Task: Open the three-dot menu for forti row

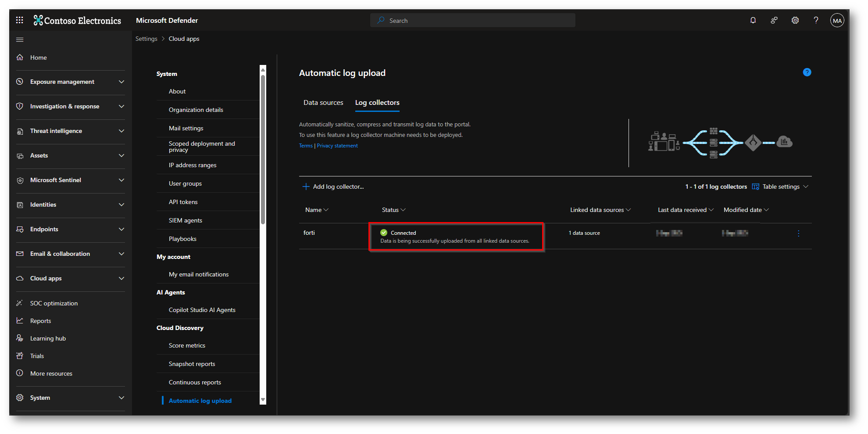Action: [x=798, y=233]
